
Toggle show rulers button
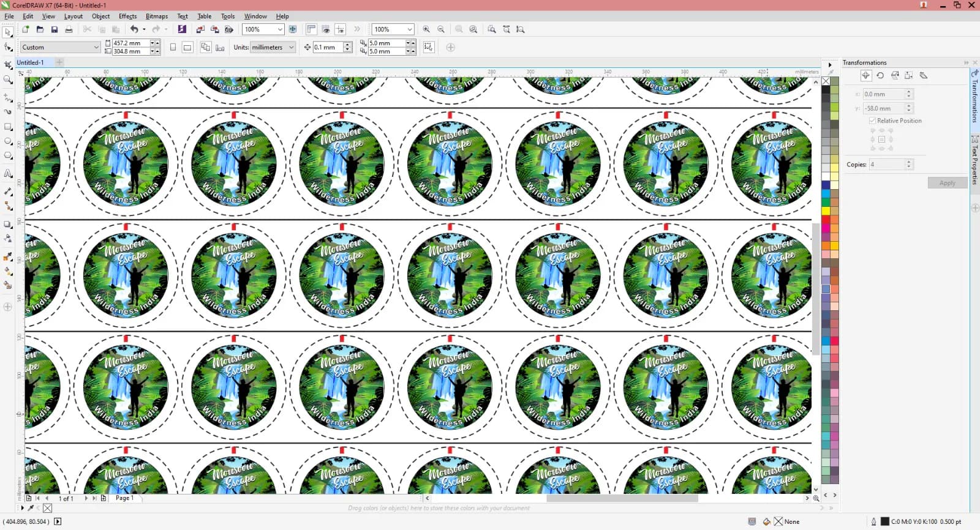[x=311, y=29]
